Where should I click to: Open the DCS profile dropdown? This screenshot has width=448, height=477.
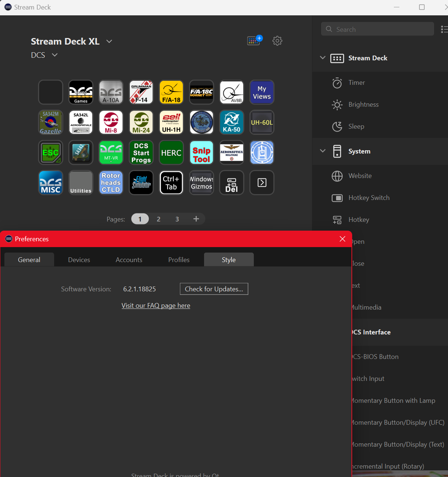[x=55, y=55]
